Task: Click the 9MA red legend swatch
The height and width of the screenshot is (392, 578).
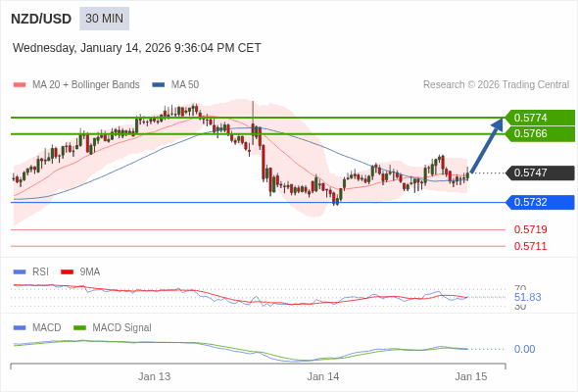Action: 67,272
